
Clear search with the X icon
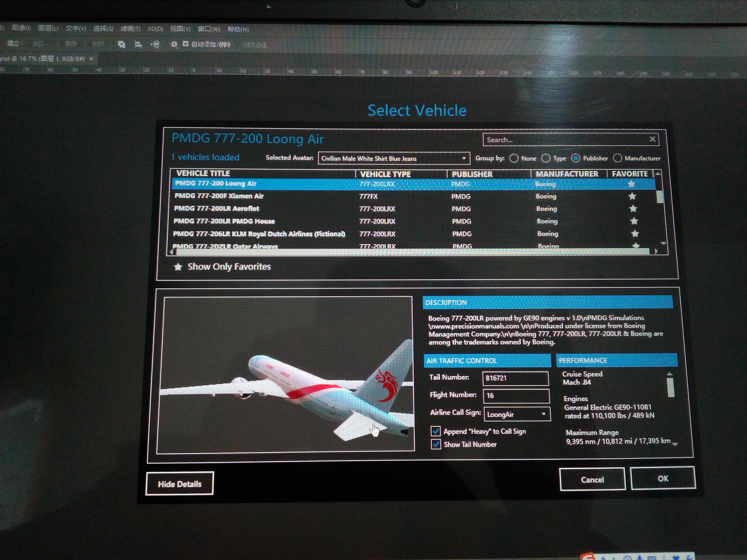(x=652, y=139)
